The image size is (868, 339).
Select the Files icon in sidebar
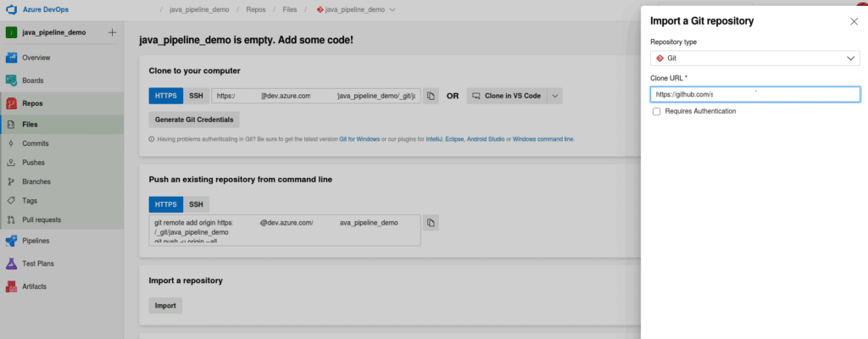(11, 125)
